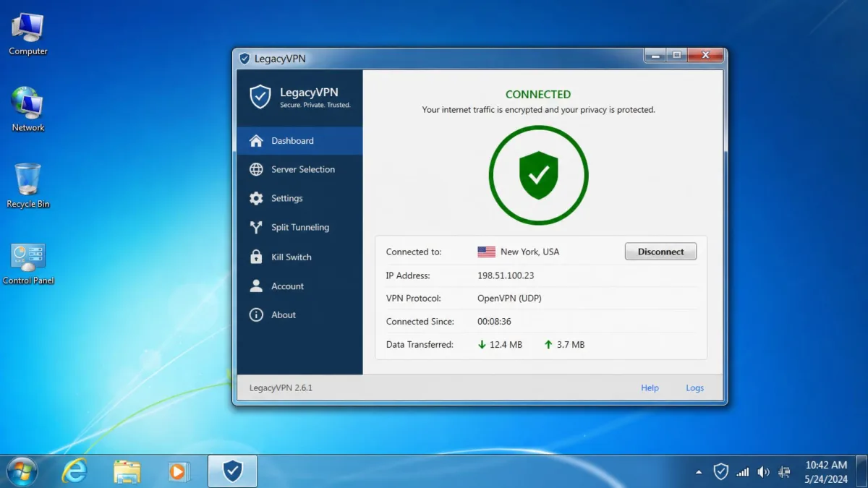The height and width of the screenshot is (488, 868).
Task: Maximize the LegacyVPN window
Action: 676,55
